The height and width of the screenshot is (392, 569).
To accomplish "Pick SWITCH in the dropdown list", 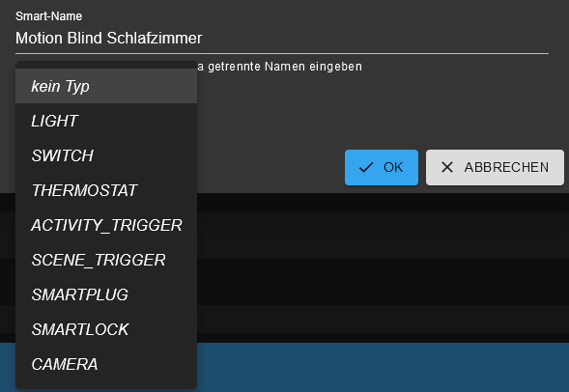I will (x=106, y=155).
